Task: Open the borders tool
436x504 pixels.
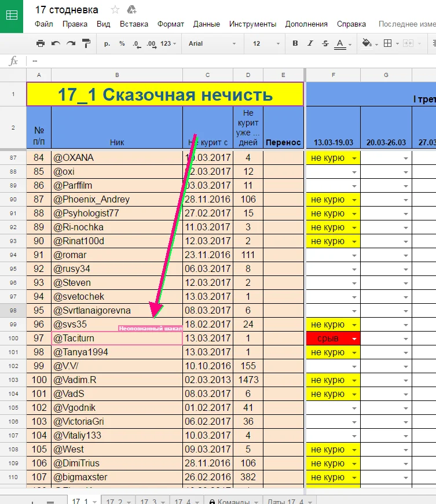Action: [388, 43]
